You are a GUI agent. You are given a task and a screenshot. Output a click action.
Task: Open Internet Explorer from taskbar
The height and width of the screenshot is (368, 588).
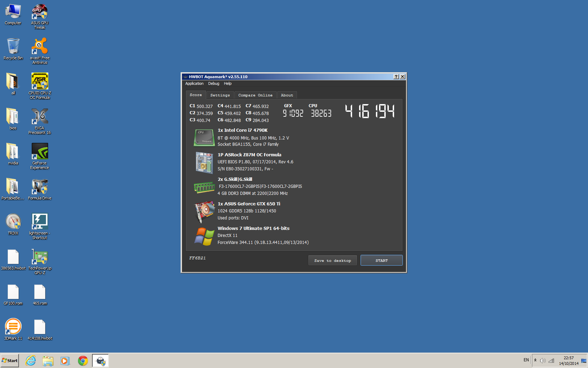(31, 361)
